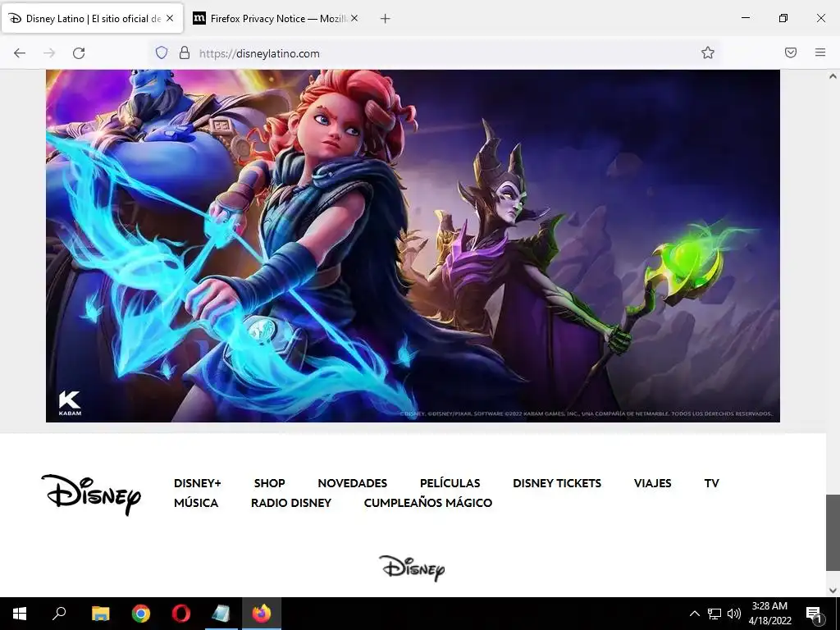This screenshot has width=840, height=630.
Task: Open RADIO DISNEY link
Action: coord(291,503)
